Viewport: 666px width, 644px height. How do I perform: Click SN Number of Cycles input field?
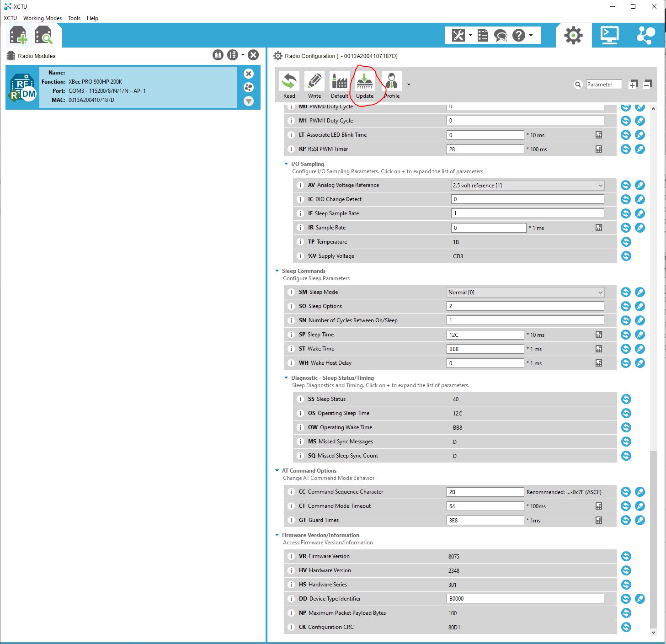point(525,320)
